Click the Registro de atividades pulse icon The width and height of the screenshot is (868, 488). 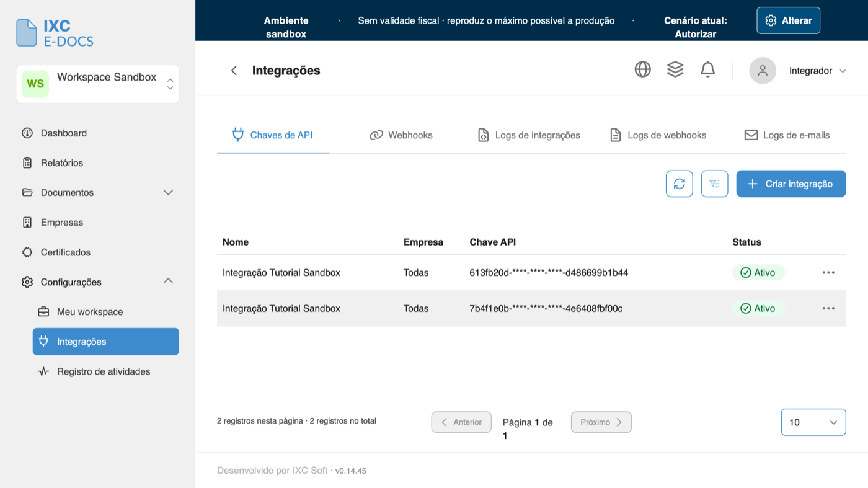click(x=43, y=371)
